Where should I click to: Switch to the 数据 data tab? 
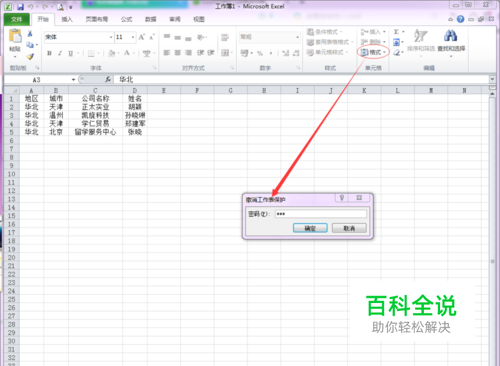[151, 19]
